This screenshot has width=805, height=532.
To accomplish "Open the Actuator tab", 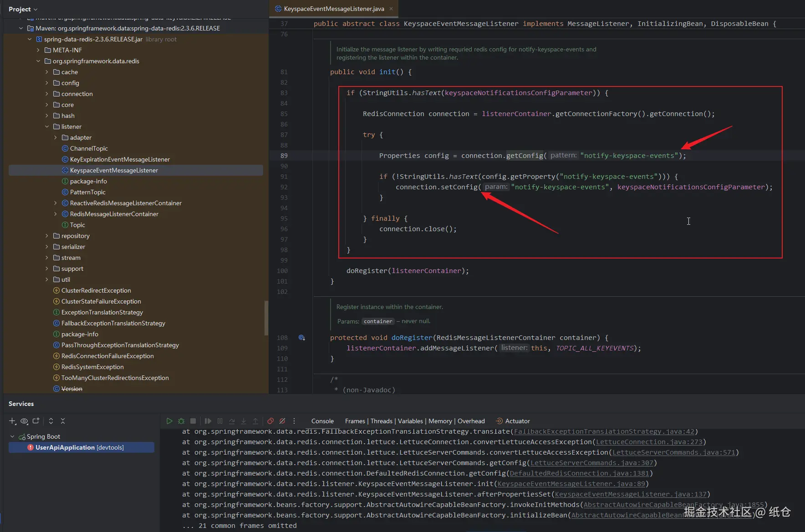I will (513, 421).
